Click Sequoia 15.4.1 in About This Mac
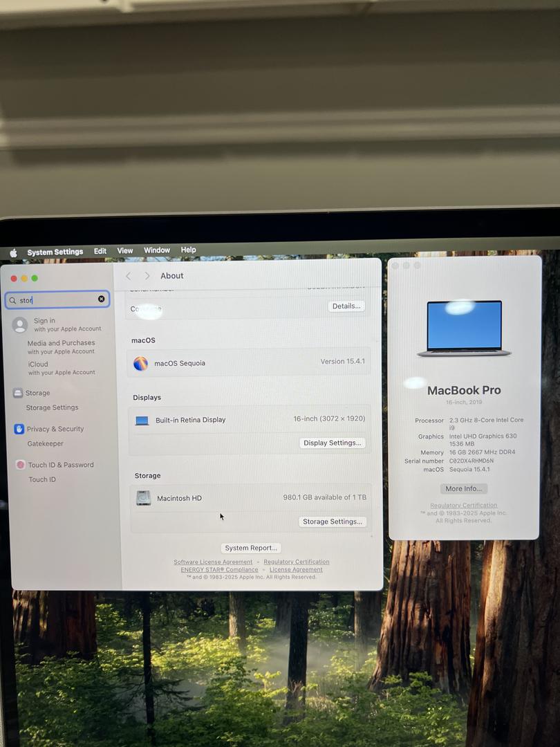 coord(469,469)
